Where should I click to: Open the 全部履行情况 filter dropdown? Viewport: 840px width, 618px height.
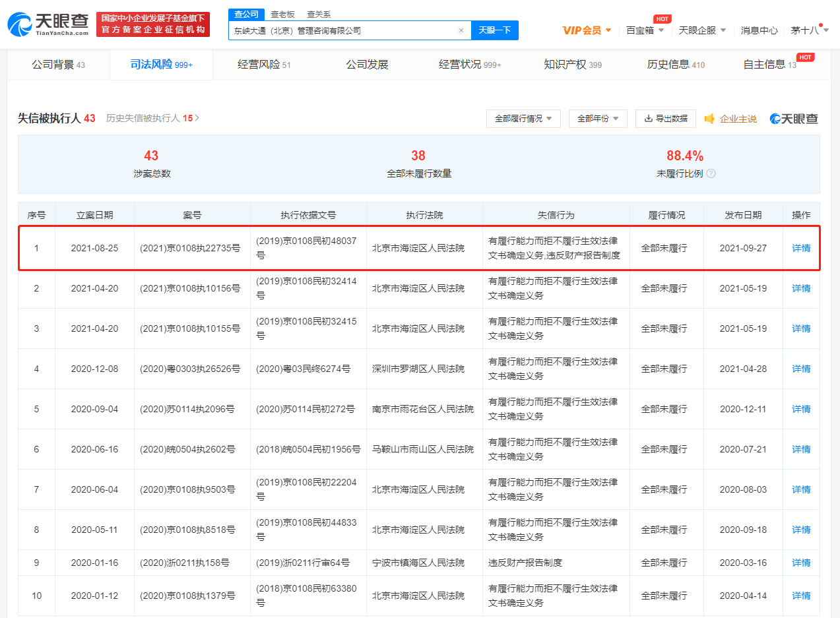pos(523,119)
